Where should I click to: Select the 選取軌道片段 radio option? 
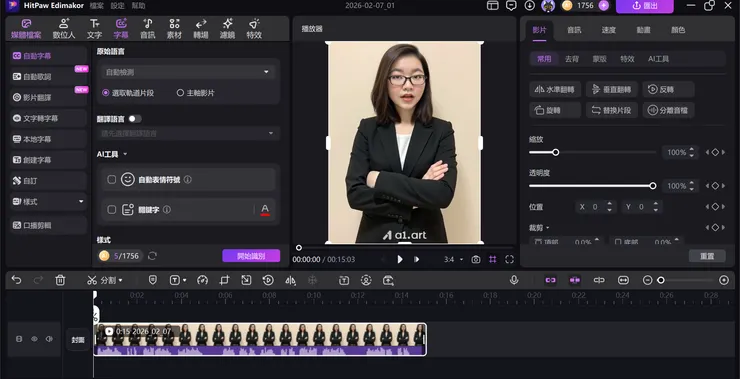pos(106,93)
